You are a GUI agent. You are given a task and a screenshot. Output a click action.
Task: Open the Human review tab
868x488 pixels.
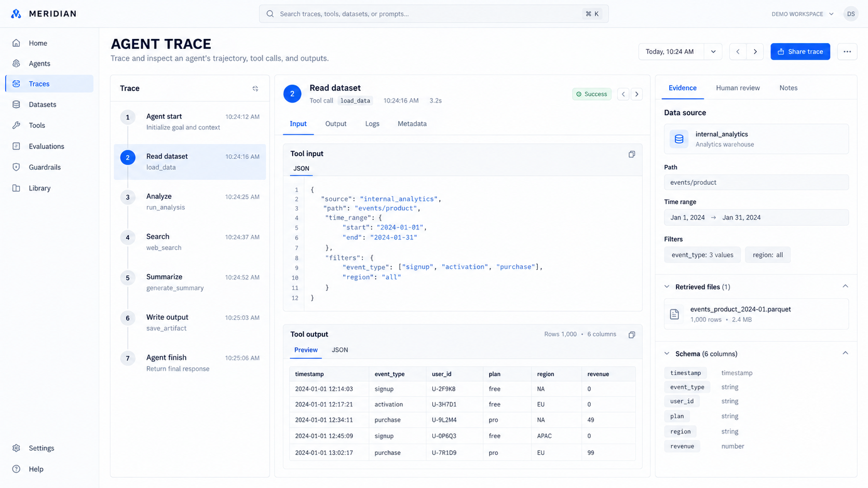coord(738,88)
